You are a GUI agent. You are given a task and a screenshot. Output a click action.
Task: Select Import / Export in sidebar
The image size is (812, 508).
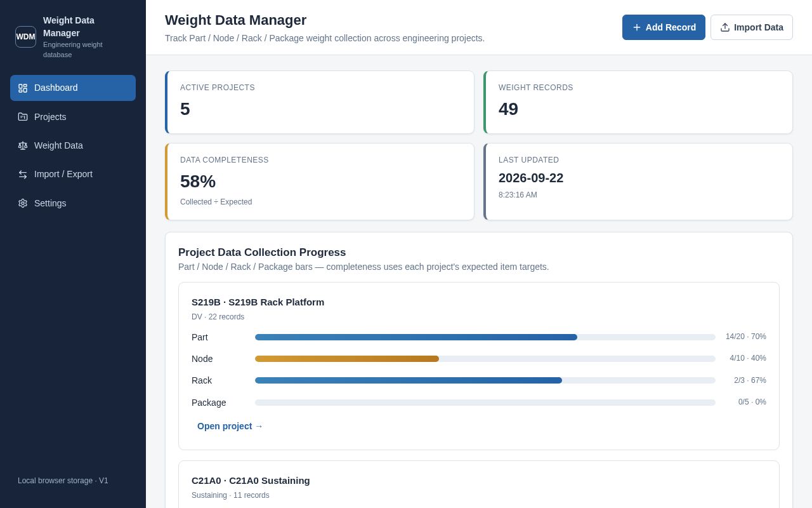click(73, 174)
